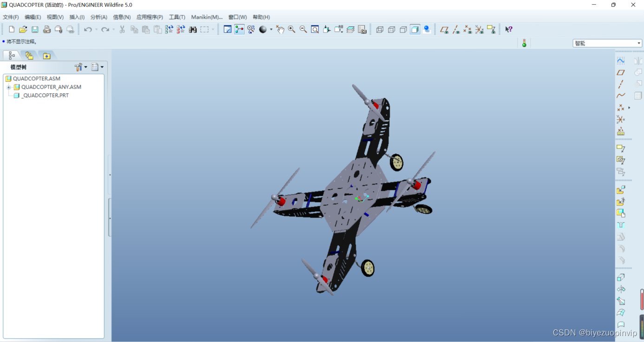644x342 pixels.
Task: Open the redo history dropdown arrow
Action: coord(113,29)
